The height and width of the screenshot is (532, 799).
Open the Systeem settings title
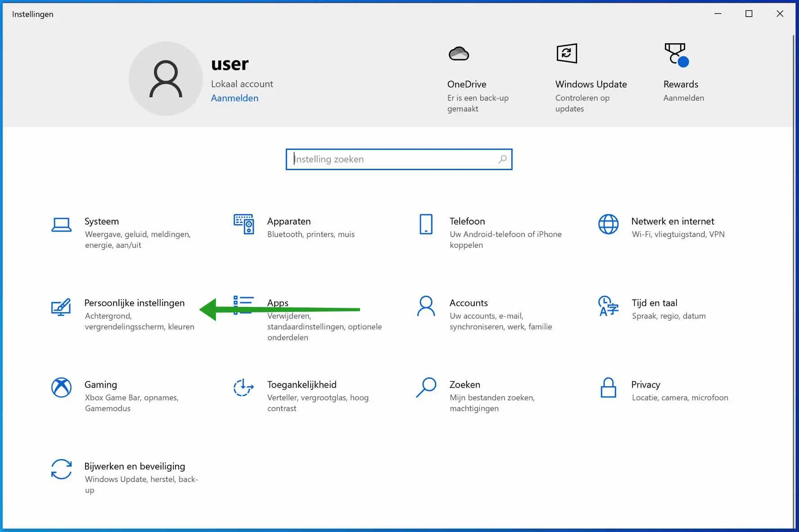click(102, 221)
